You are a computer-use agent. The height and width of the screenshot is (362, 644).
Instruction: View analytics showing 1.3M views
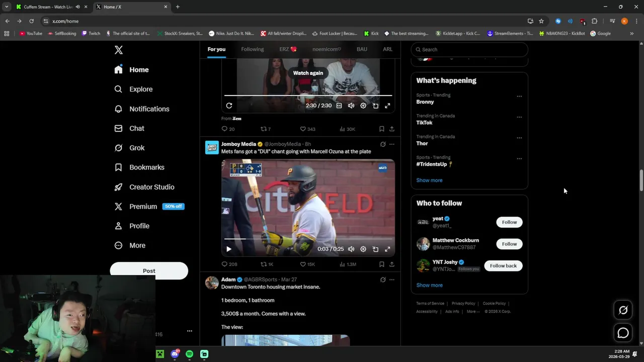[348, 264]
